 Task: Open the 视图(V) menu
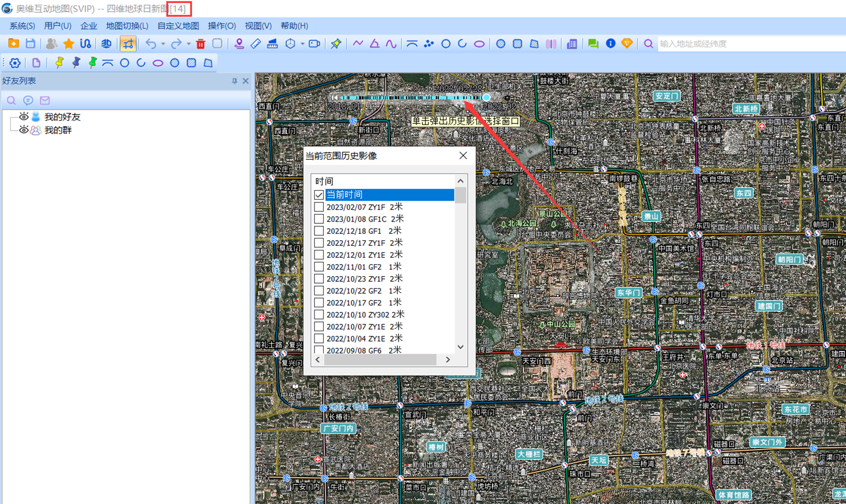coord(258,26)
